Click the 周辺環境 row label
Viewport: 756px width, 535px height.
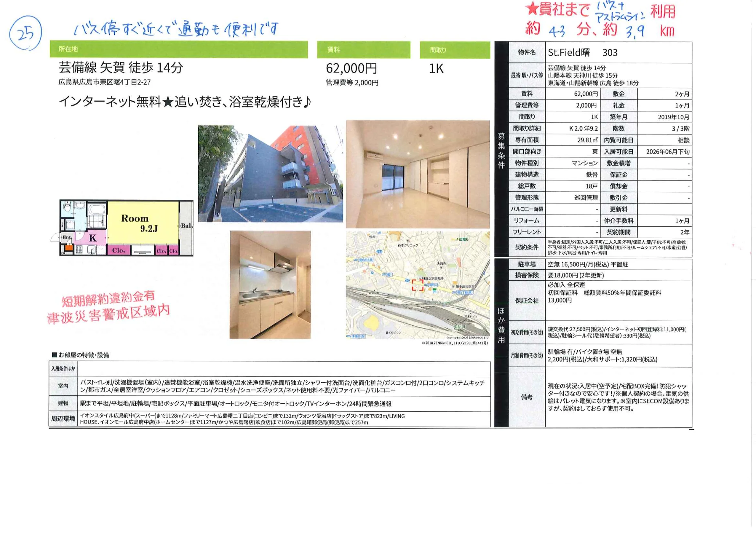click(63, 419)
